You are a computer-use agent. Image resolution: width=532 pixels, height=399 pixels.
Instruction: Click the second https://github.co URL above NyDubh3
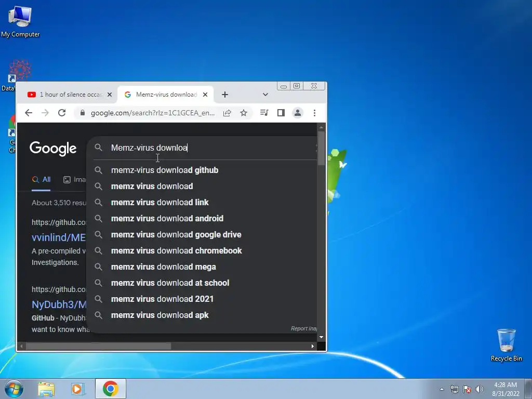(59, 289)
